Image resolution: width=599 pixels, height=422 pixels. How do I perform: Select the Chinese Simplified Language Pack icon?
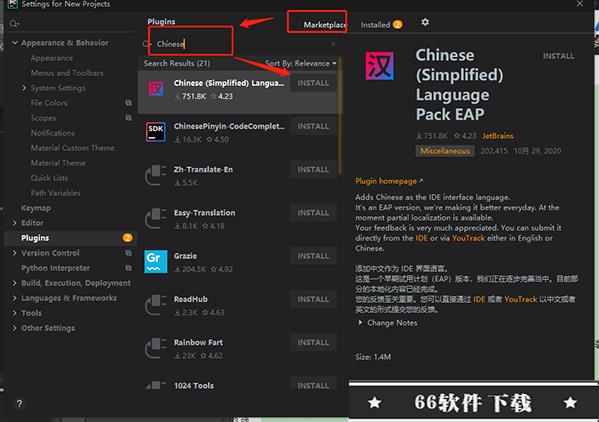coord(156,89)
